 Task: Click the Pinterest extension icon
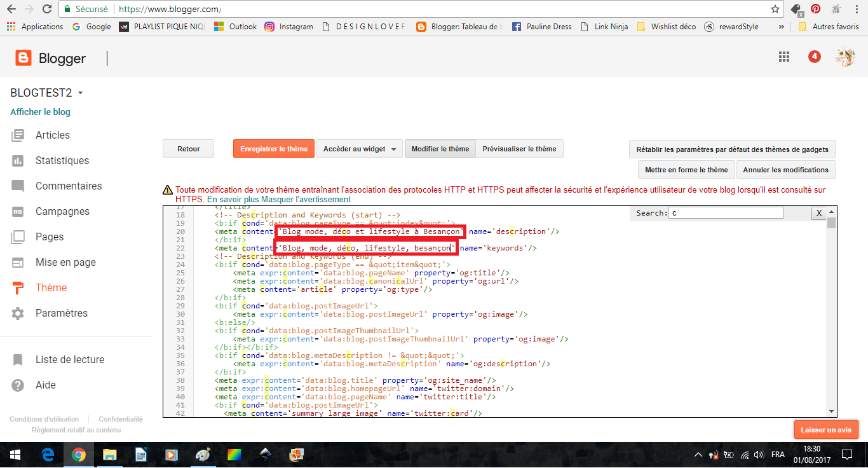pyautogui.click(x=815, y=10)
